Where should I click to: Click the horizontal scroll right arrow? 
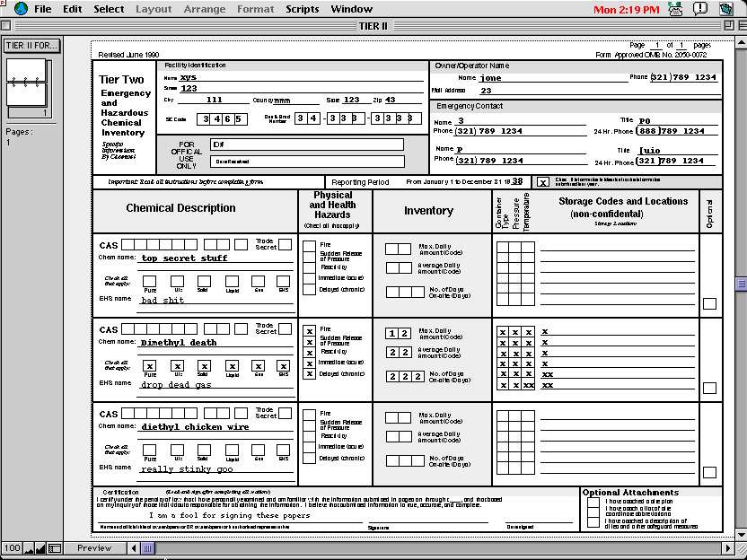tap(728, 548)
